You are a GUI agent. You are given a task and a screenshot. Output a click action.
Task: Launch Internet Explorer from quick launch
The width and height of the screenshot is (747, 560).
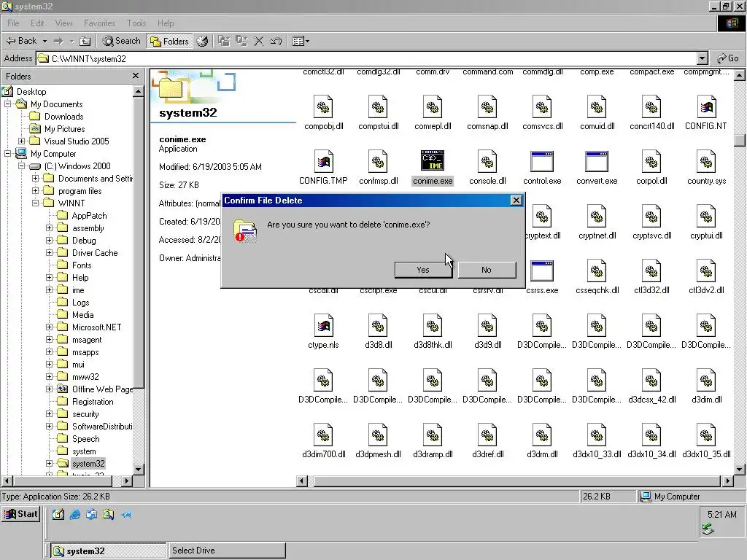click(75, 514)
